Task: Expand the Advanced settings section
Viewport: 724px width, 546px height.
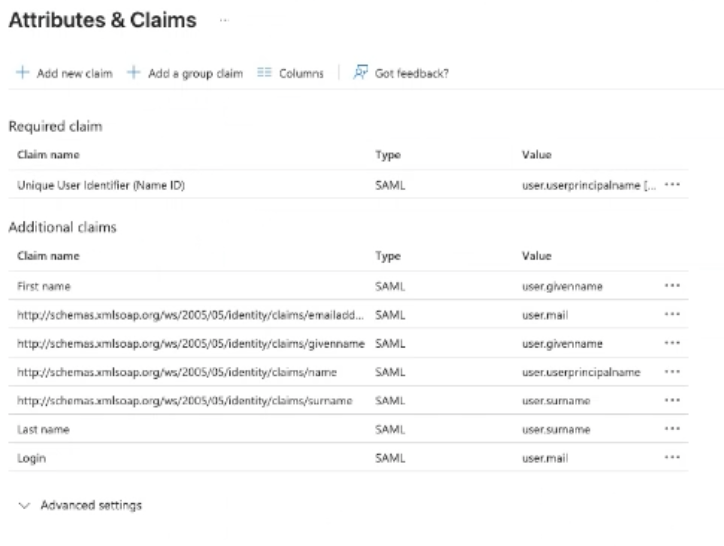Action: [x=81, y=504]
